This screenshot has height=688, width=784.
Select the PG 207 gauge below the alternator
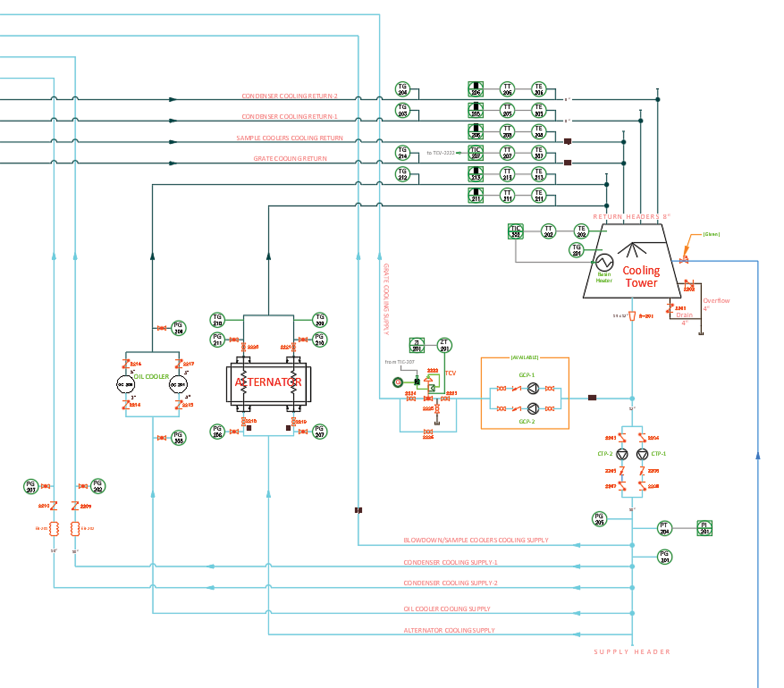point(320,431)
